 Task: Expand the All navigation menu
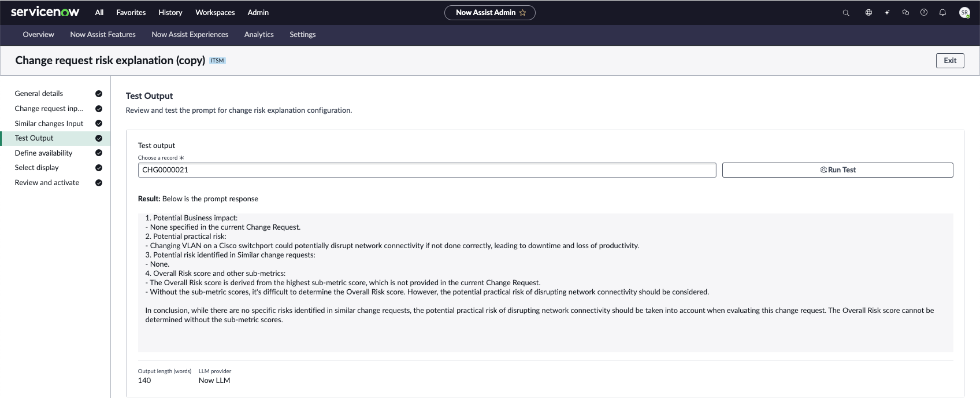point(99,13)
